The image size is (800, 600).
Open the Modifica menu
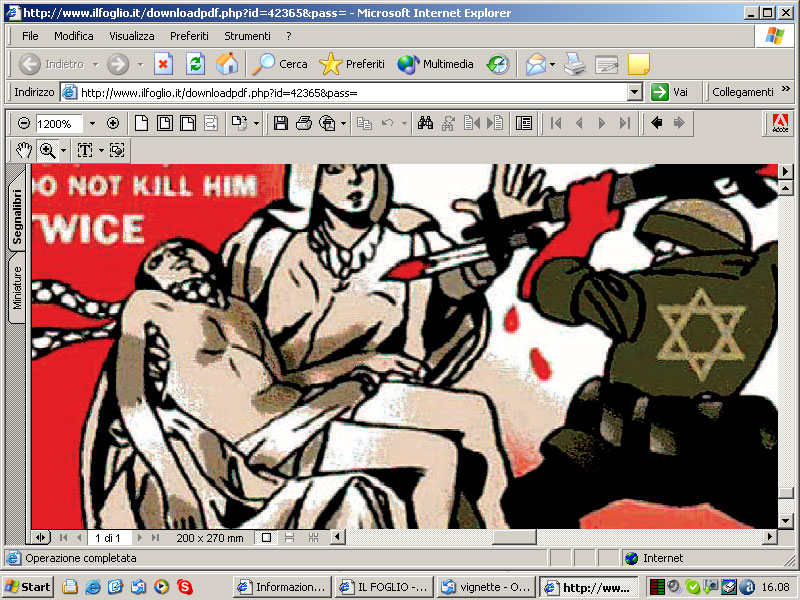click(73, 36)
